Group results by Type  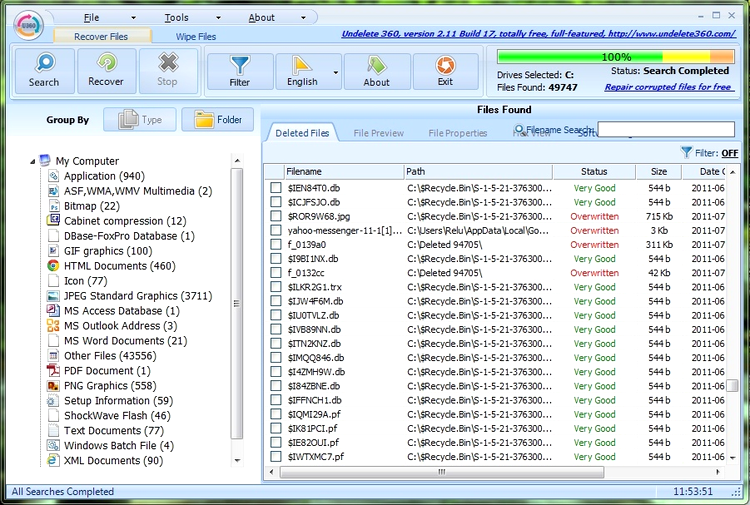140,120
